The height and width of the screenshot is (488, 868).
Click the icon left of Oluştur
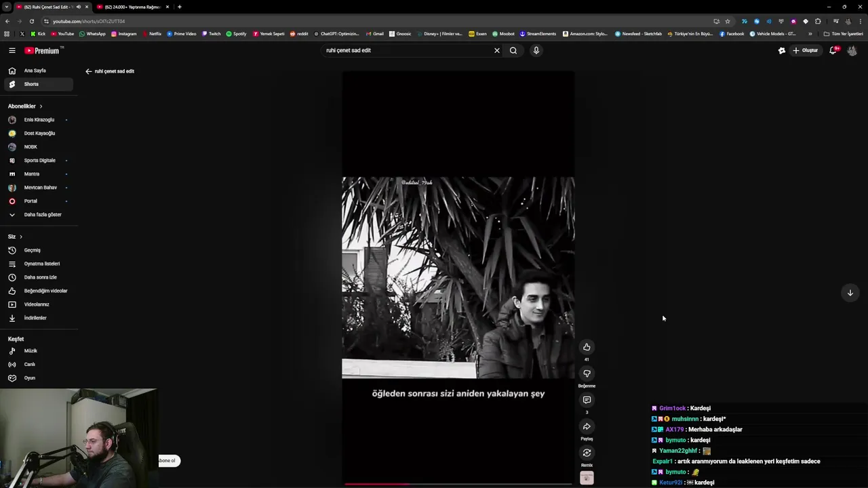click(x=782, y=50)
